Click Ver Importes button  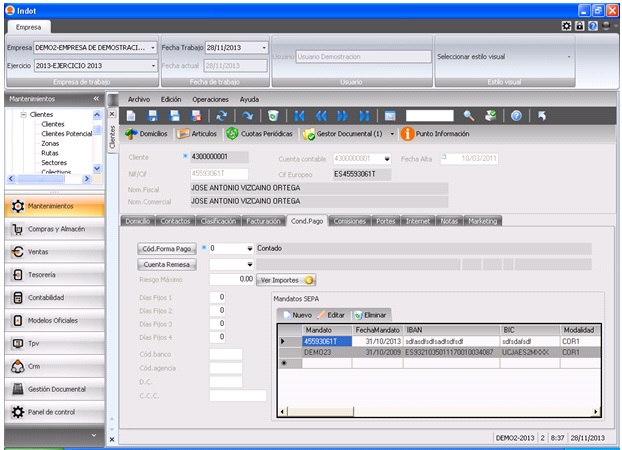(x=286, y=280)
